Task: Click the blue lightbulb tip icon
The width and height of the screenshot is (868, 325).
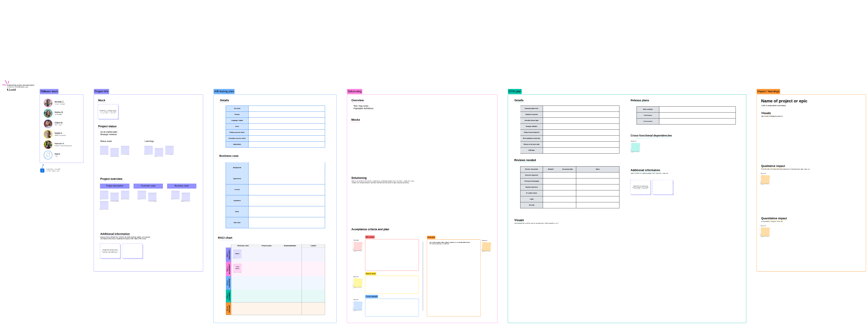Action: [42, 170]
